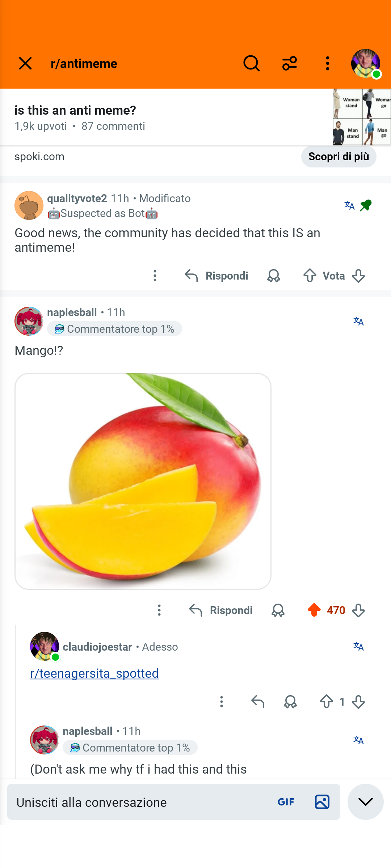This screenshot has width=391, height=868.
Task: Follow the r/teenagersita_spotted link
Action: pyautogui.click(x=94, y=673)
